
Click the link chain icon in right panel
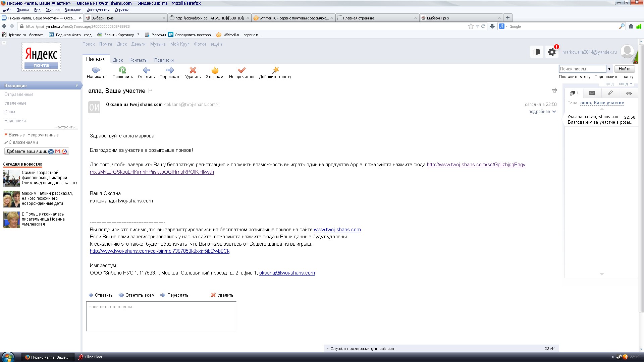629,93
